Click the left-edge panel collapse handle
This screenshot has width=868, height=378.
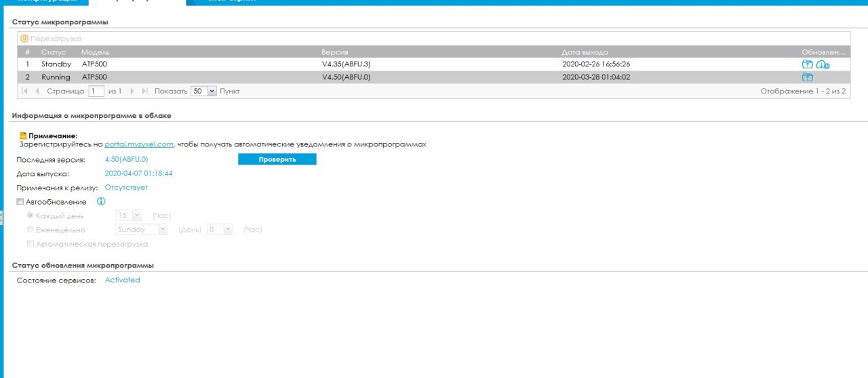tap(1, 217)
